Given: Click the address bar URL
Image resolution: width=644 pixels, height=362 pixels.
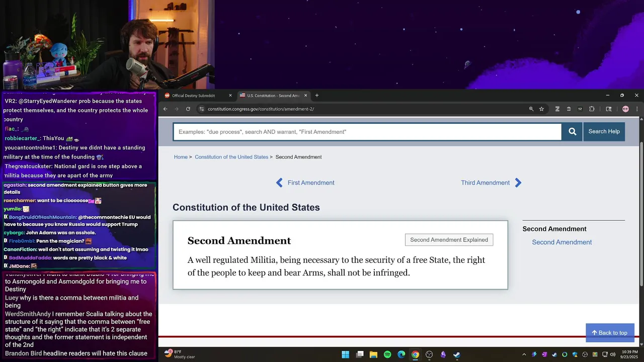Looking at the screenshot, I should tap(261, 109).
